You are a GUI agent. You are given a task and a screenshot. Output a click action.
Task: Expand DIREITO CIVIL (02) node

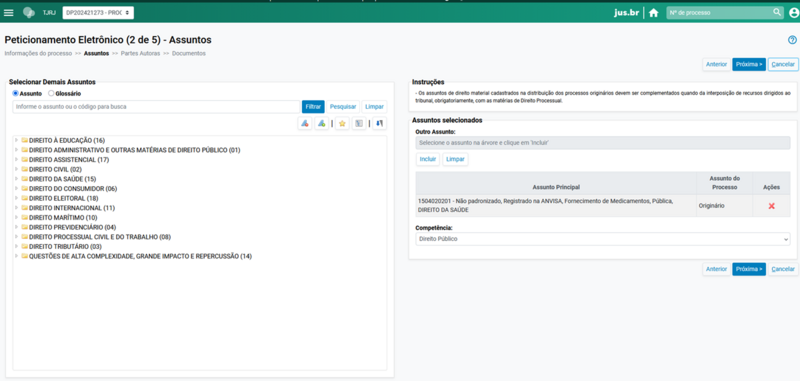tap(17, 169)
